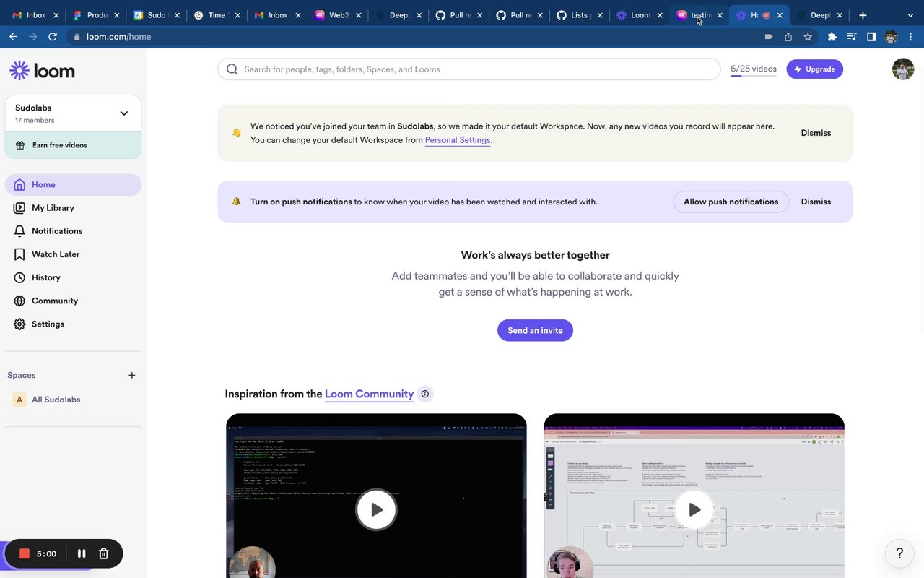924x578 pixels.
Task: Open the media controls icon
Action: pos(852,36)
